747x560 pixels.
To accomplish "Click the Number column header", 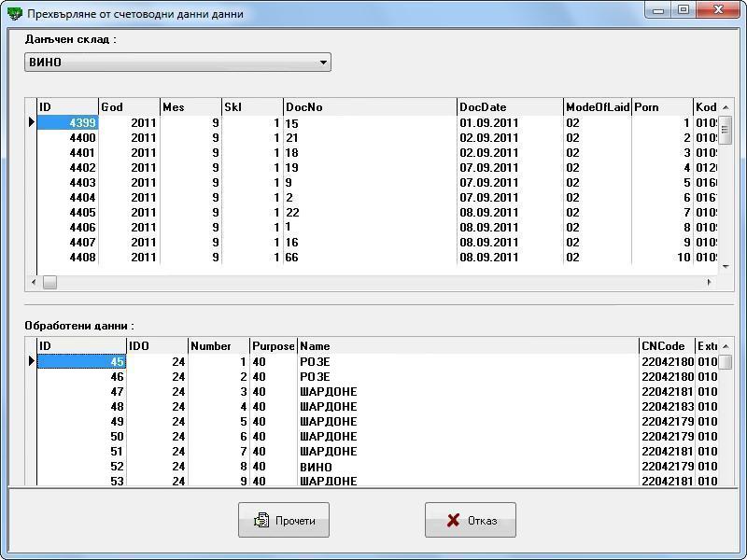I will tap(218, 345).
